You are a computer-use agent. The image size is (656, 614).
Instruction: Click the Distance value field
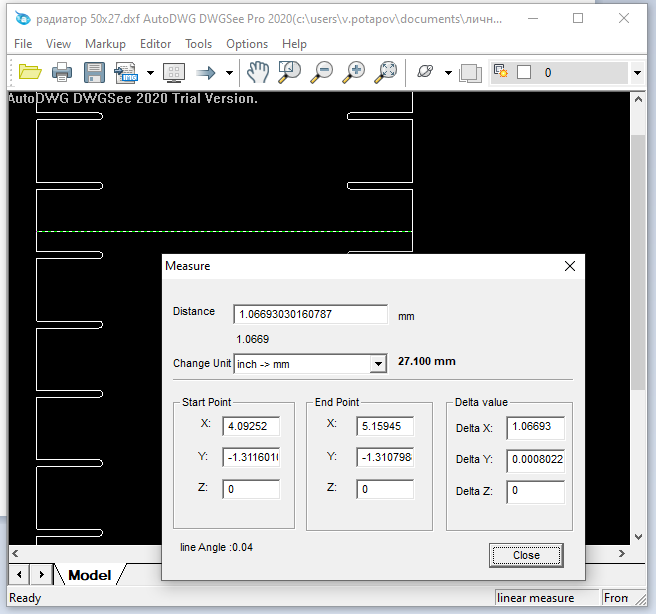[x=310, y=314]
